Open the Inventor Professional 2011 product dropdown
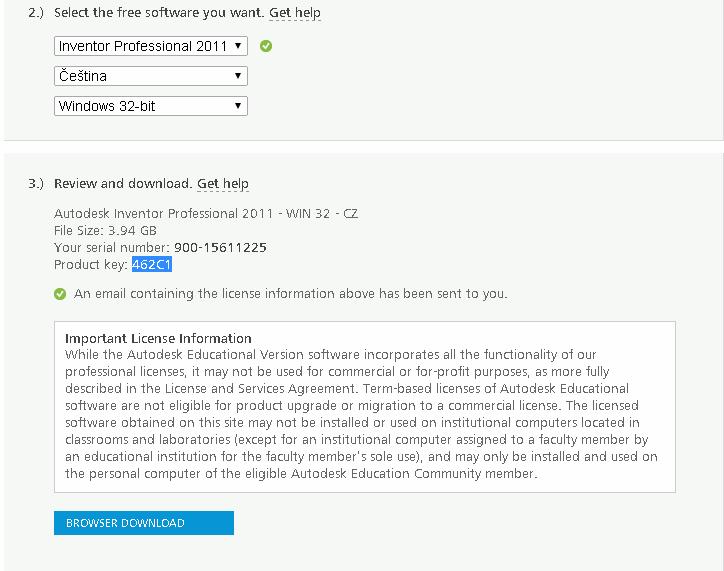Screen dimensions: 724x571 [150, 46]
